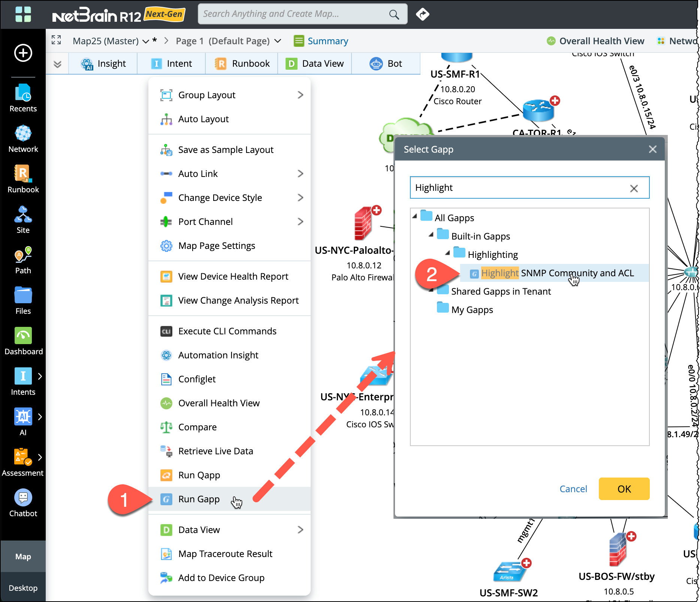Expand the Page 1 (Default Page) dropdown
The height and width of the screenshot is (602, 700).
coord(278,41)
